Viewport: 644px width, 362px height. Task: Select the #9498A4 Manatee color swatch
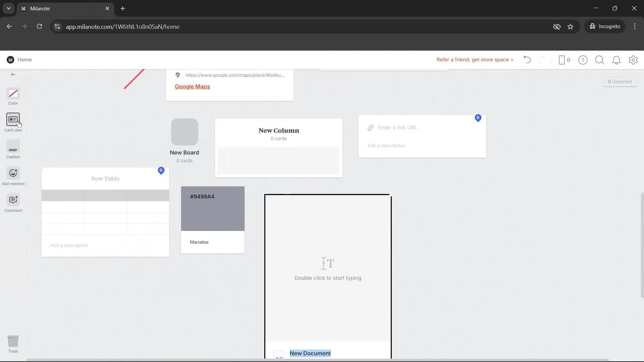click(213, 208)
